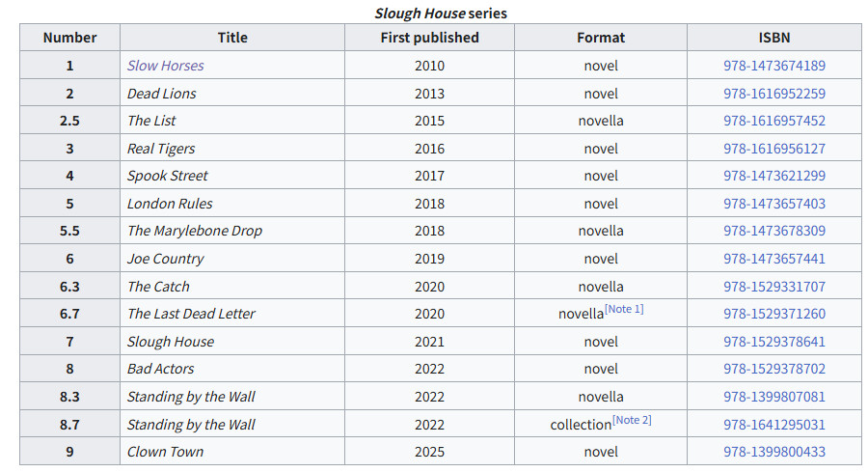Open the Note 2 reference superscript

click(632, 420)
